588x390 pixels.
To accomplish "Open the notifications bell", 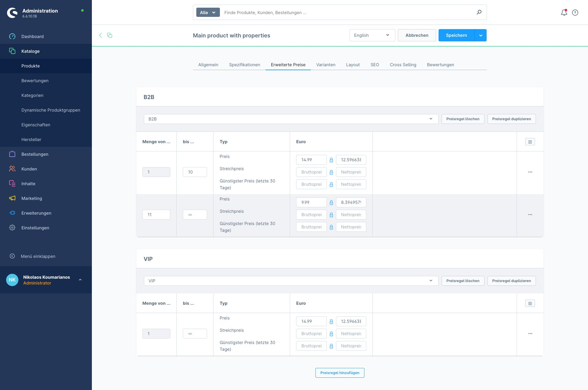I will click(x=564, y=13).
